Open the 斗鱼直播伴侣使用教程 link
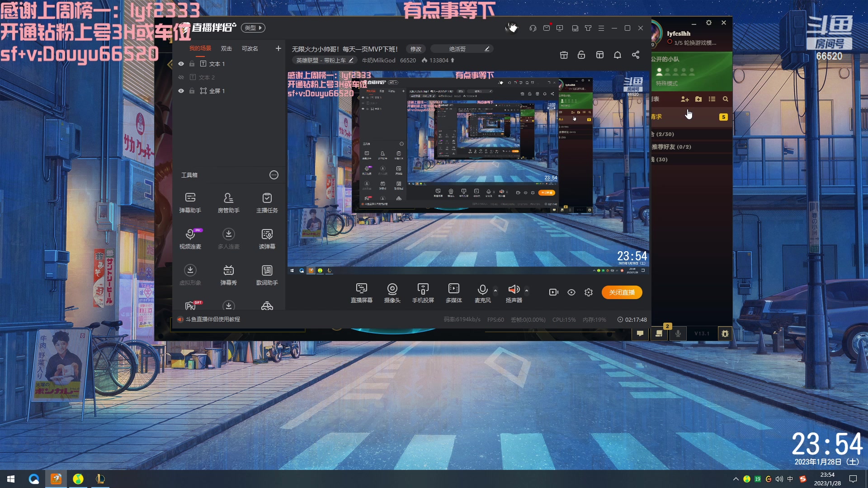Viewport: 868px width, 488px height. coord(213,319)
